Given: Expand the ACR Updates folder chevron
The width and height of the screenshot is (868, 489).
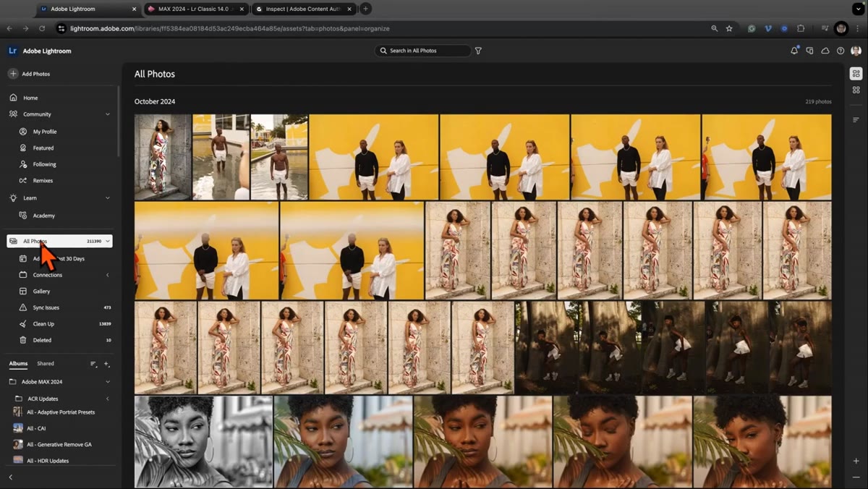Looking at the screenshot, I should (x=108, y=399).
